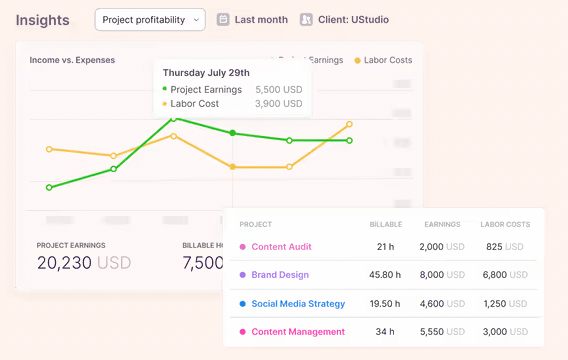
Task: Click the filled yellow data point on labor line
Action: [x=233, y=167]
